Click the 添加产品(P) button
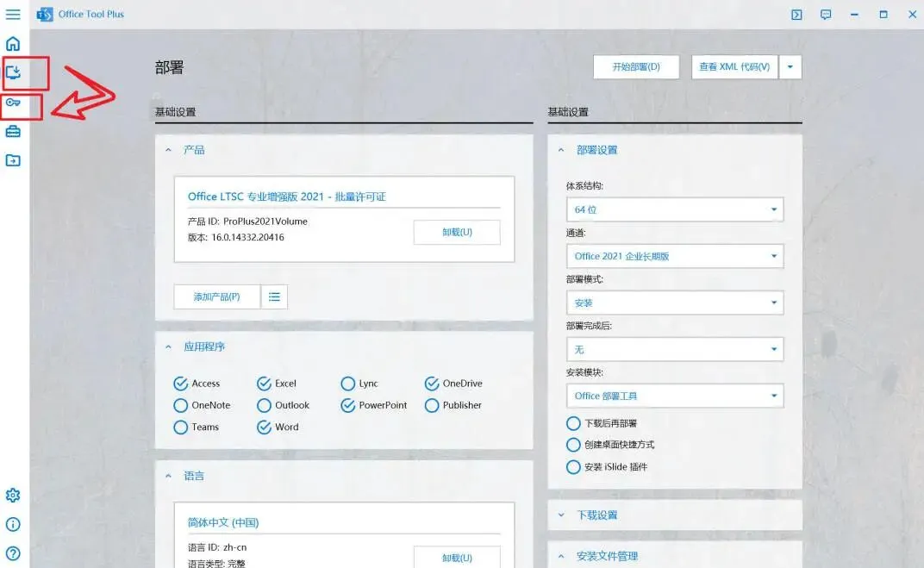 (x=217, y=296)
